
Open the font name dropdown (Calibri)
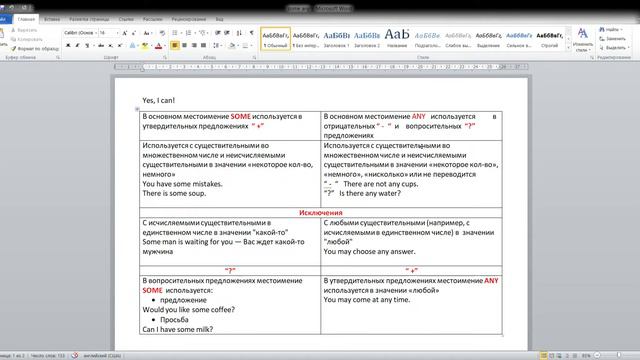[96, 33]
